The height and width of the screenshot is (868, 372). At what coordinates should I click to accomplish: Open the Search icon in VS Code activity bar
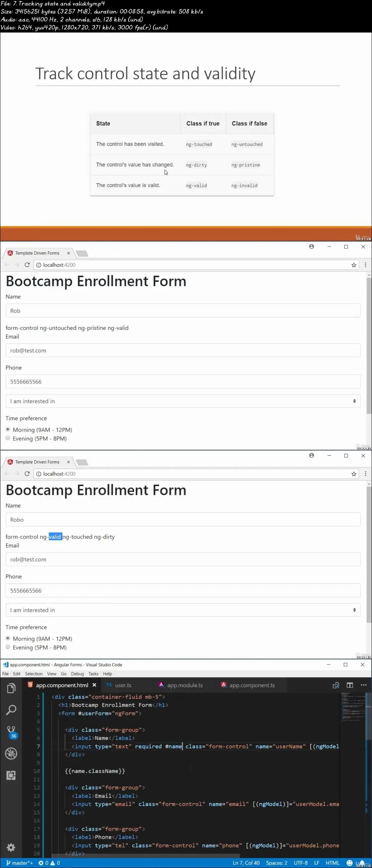pos(11,710)
